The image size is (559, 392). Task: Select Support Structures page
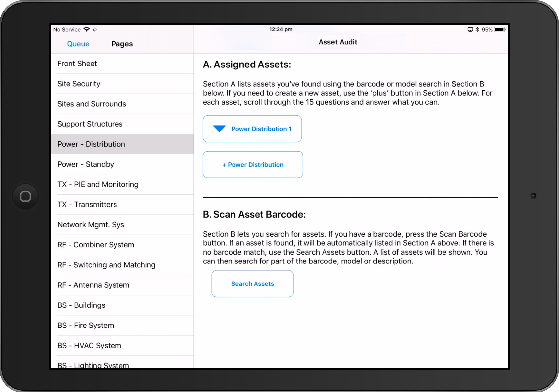(x=122, y=124)
